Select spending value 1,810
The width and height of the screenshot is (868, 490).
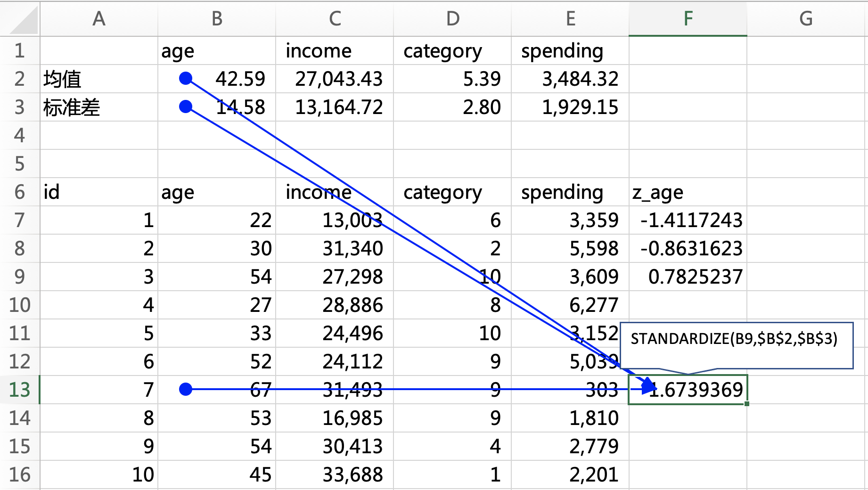coord(570,418)
